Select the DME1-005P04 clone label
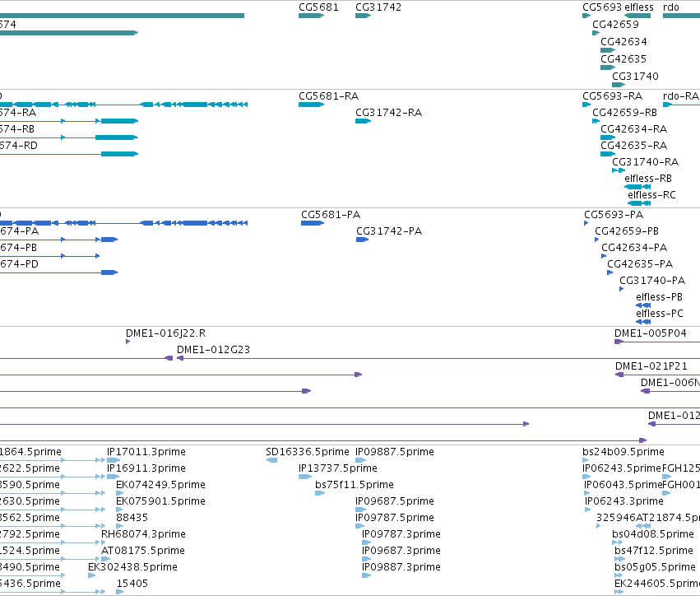Viewport: 700px width, 596px height. click(x=650, y=333)
